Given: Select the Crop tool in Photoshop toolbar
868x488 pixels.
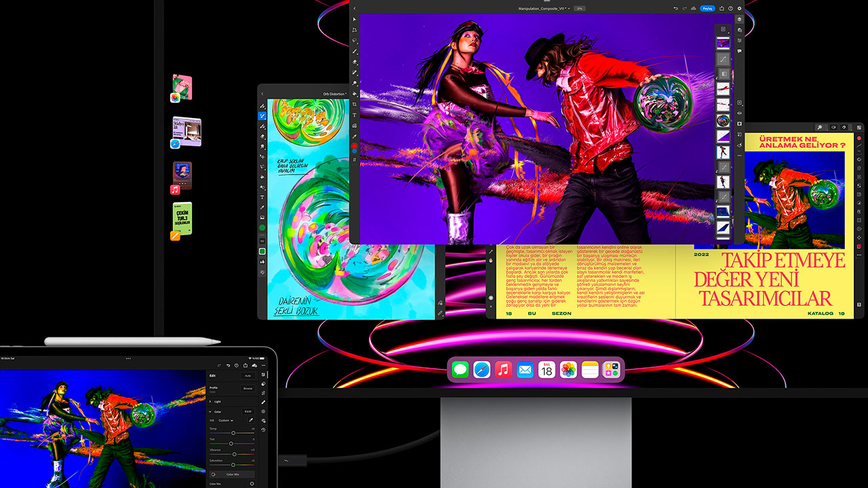Looking at the screenshot, I should tap(355, 105).
